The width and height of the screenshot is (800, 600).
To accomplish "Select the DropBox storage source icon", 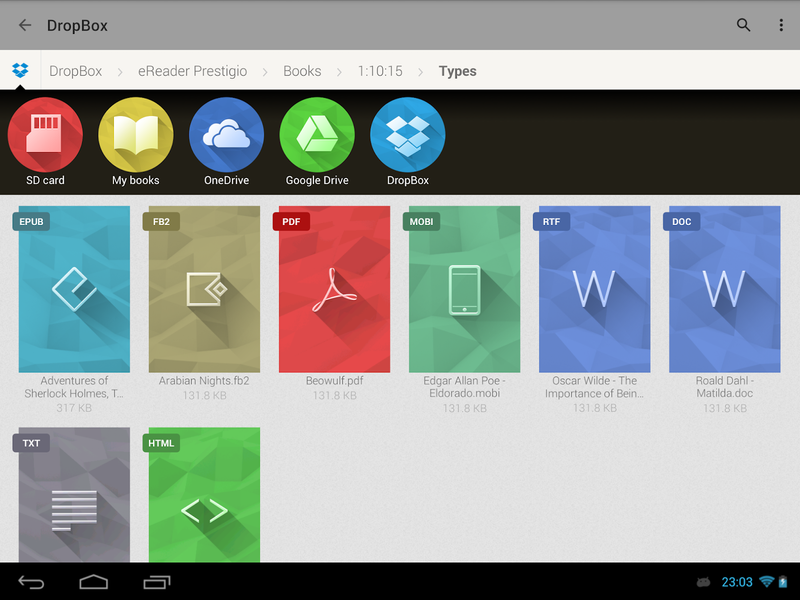I will coord(407,140).
